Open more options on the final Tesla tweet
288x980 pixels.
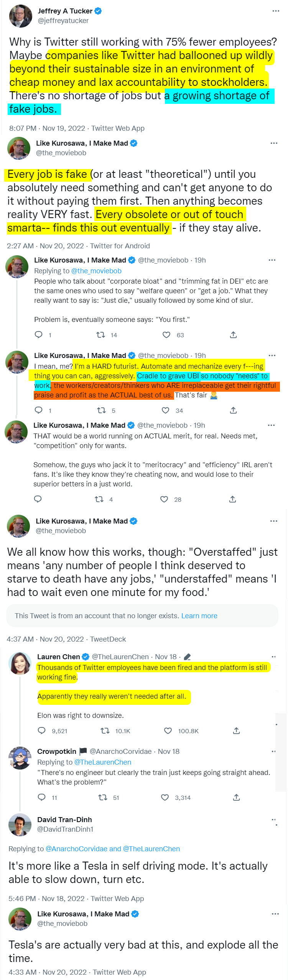coord(275,914)
